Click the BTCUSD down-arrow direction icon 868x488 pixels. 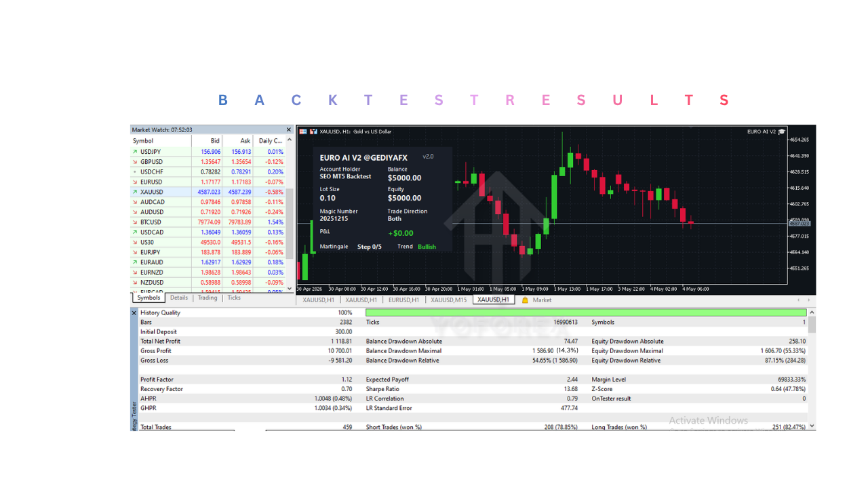(x=135, y=222)
